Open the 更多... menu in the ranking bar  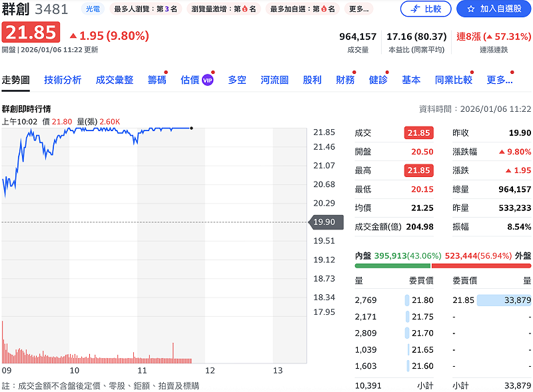tap(360, 9)
